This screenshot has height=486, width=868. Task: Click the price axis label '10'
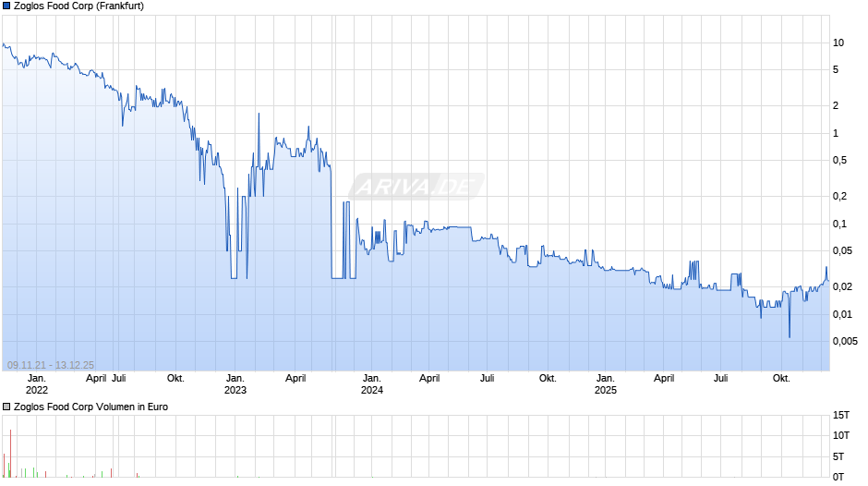click(838, 43)
